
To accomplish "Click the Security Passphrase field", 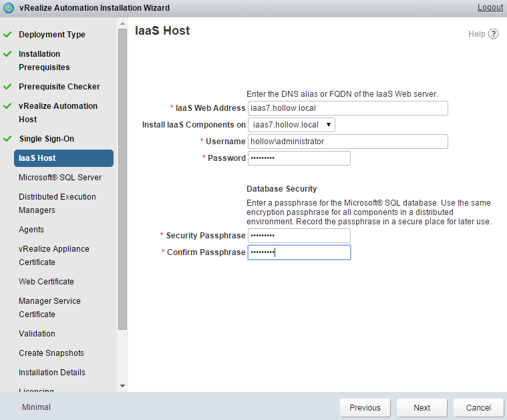I will point(299,236).
